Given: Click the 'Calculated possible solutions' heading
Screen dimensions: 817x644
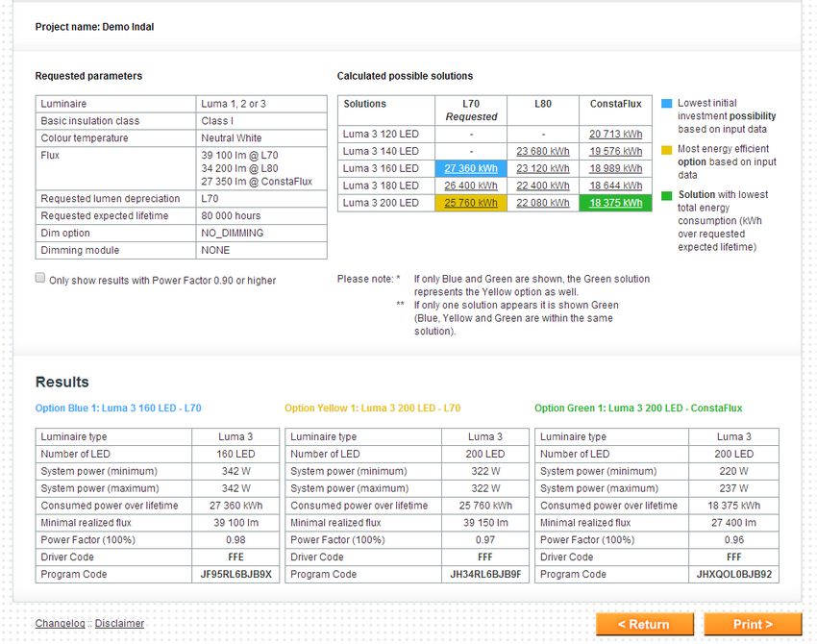Looking at the screenshot, I should point(405,76).
